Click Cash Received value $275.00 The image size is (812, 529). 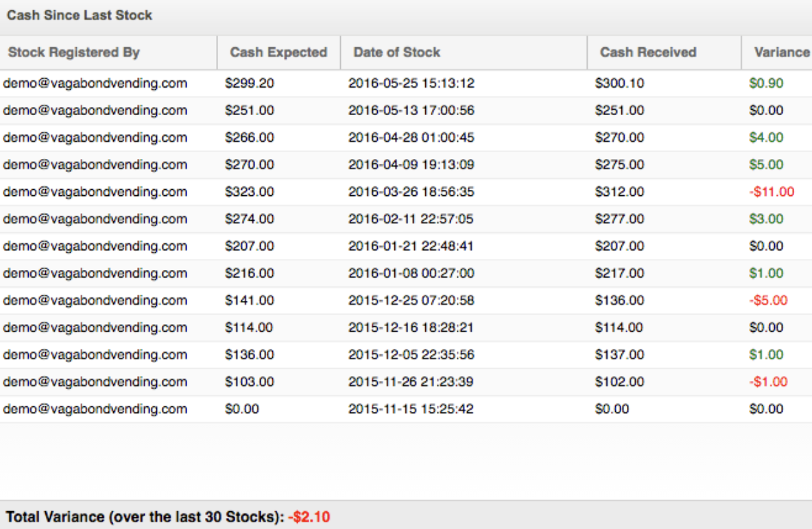[x=619, y=164]
